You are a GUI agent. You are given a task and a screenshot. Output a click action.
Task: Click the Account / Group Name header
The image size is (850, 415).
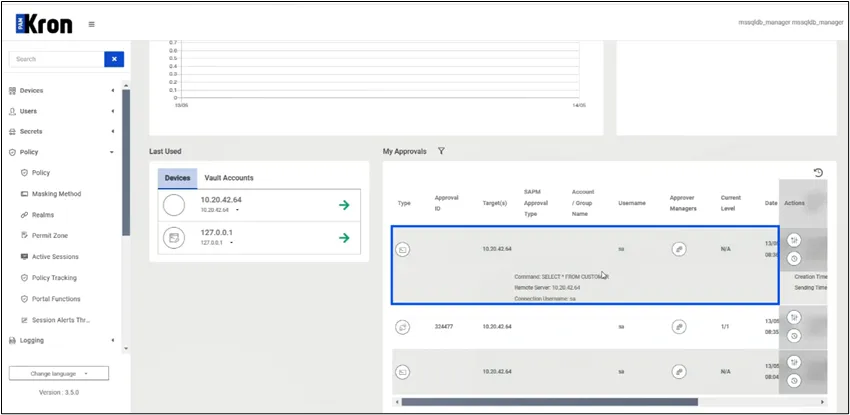[583, 203]
